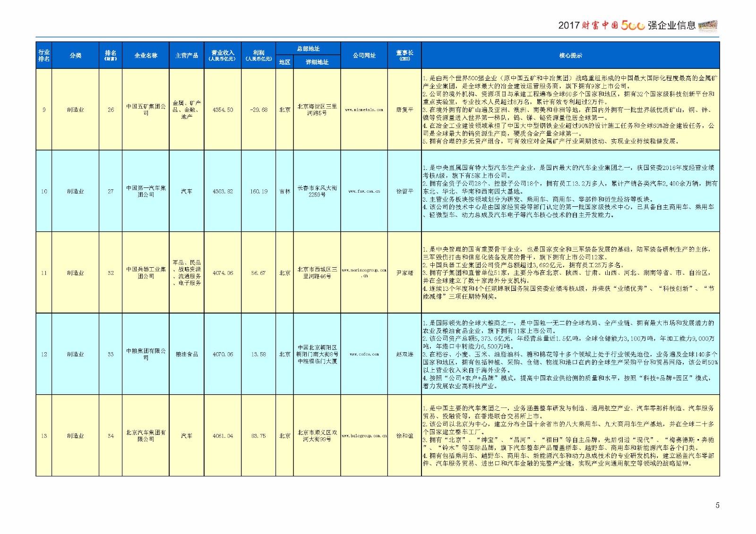Screen dimensions: 756x534
Task: Click the '营业收入' column header
Action: (223, 55)
